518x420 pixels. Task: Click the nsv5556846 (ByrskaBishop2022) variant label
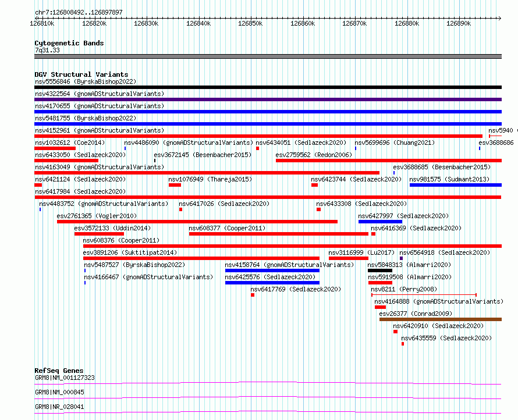(x=86, y=81)
